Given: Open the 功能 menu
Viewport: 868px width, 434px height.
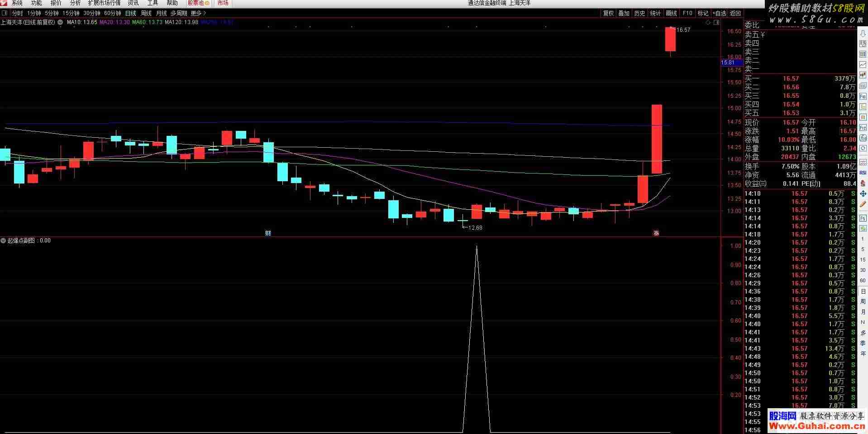Looking at the screenshot, I should click(x=37, y=3).
